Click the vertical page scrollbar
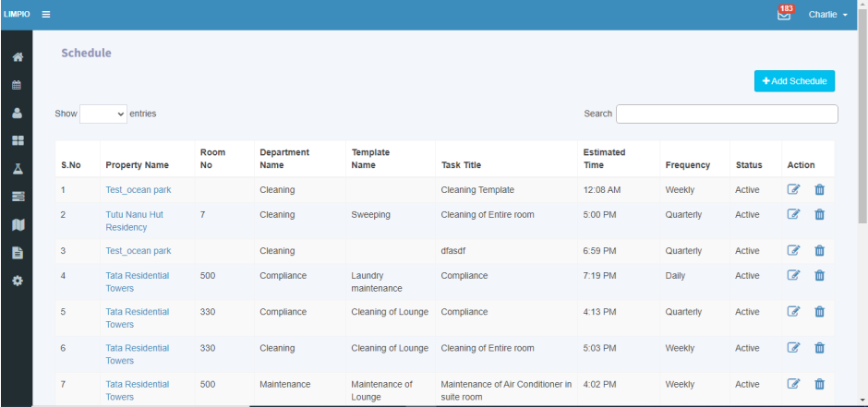 tap(862, 116)
